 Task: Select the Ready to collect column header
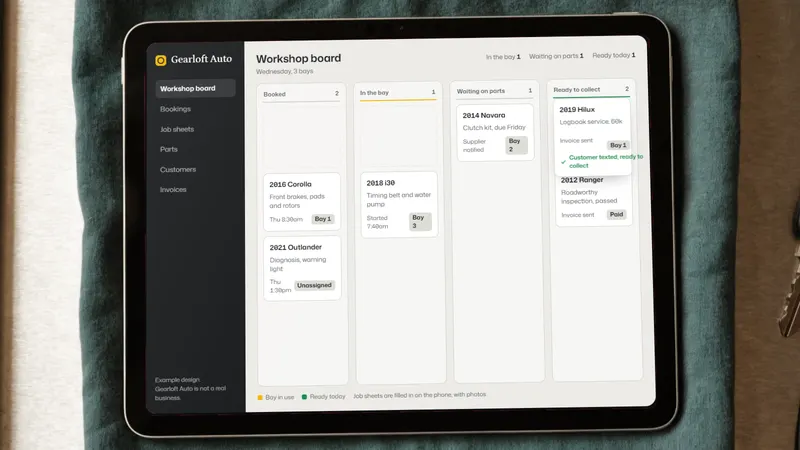(x=591, y=89)
